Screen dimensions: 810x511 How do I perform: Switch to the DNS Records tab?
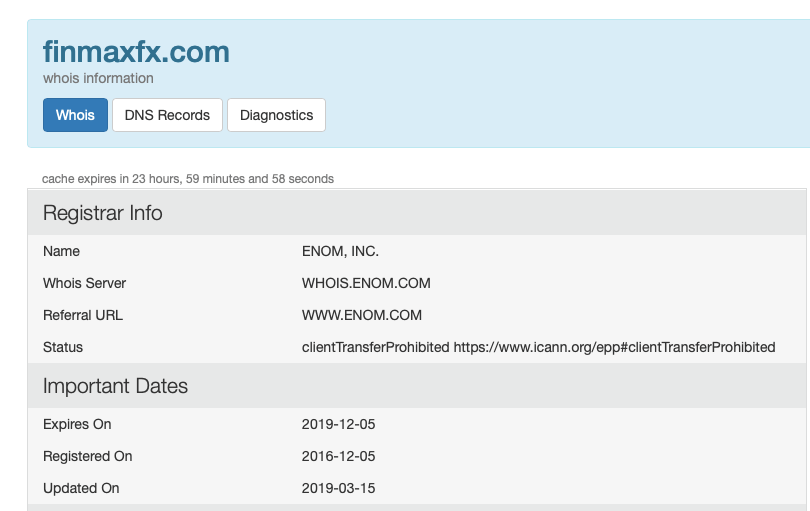[x=167, y=115]
